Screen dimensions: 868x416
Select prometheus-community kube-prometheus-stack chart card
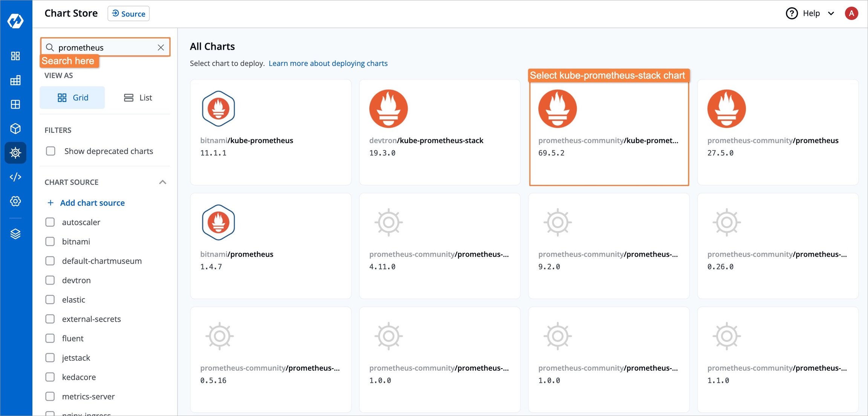point(609,133)
